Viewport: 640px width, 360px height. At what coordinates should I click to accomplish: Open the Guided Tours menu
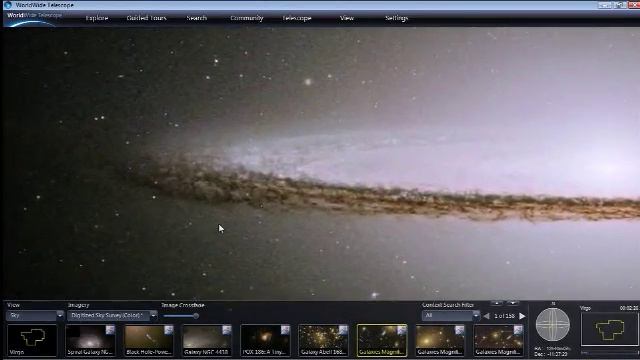tap(147, 18)
